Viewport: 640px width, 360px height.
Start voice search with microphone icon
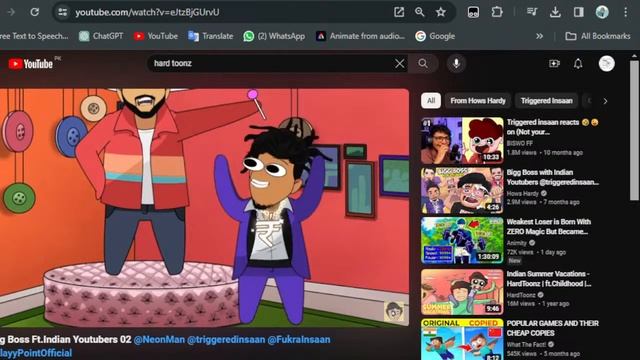456,63
